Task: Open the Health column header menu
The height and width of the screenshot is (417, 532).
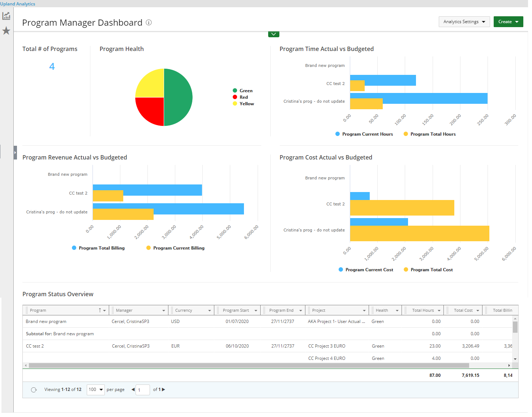Action: pyautogui.click(x=397, y=310)
